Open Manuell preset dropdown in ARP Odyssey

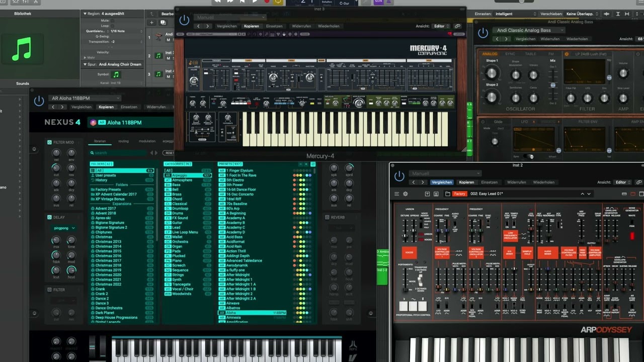coord(445,173)
